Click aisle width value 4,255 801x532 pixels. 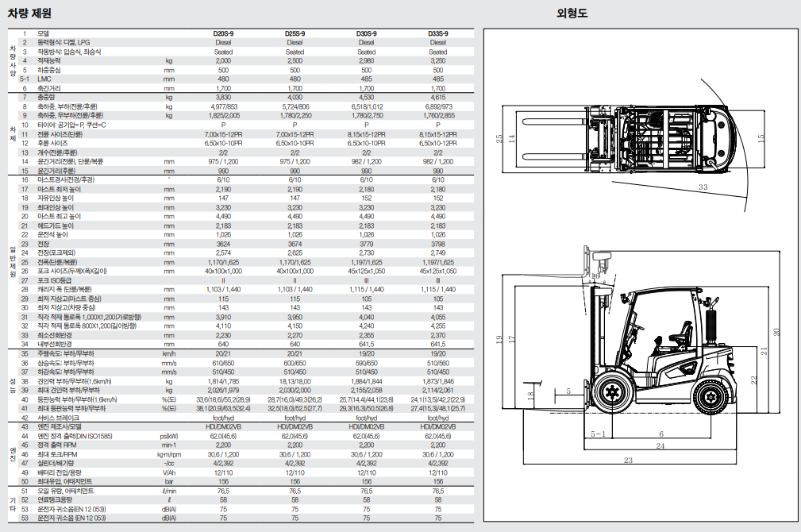pyautogui.click(x=437, y=326)
